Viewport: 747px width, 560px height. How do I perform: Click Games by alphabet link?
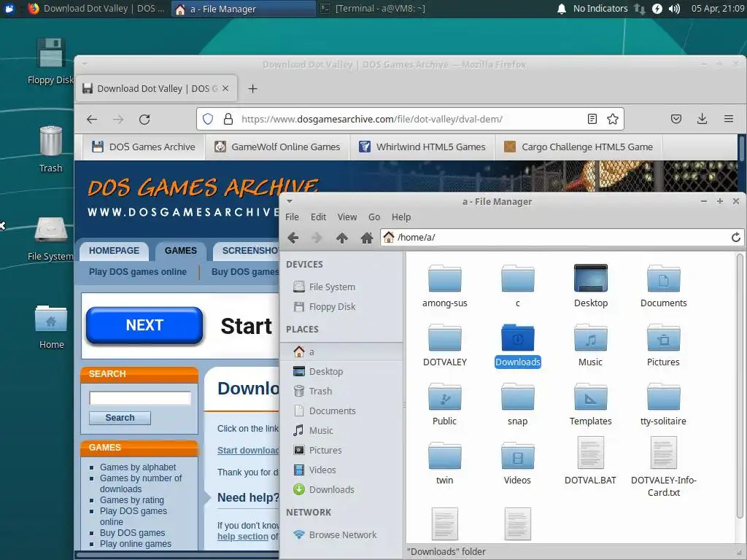(138, 467)
